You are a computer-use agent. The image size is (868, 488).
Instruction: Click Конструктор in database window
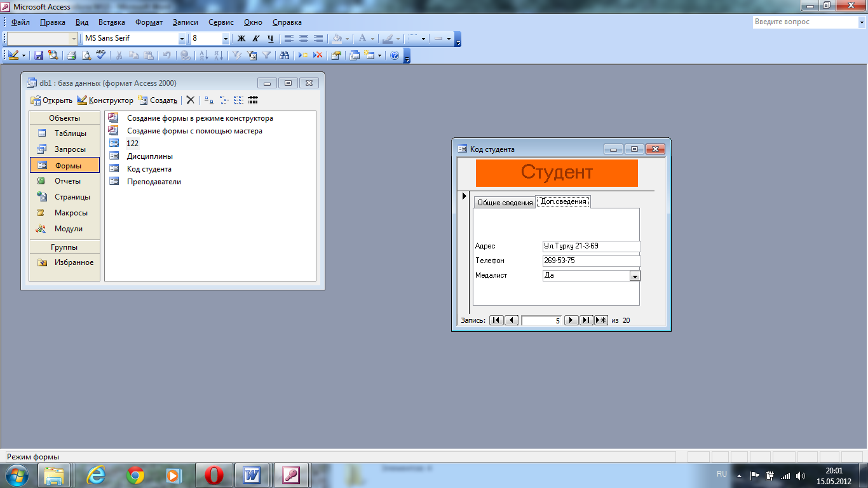(105, 100)
